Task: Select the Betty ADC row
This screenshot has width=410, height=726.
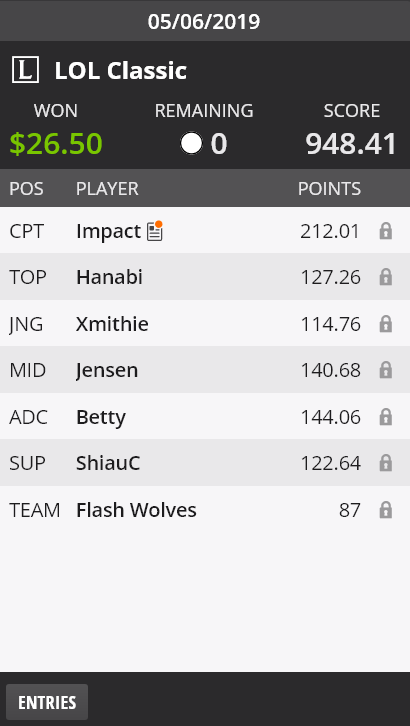Action: [x=205, y=417]
